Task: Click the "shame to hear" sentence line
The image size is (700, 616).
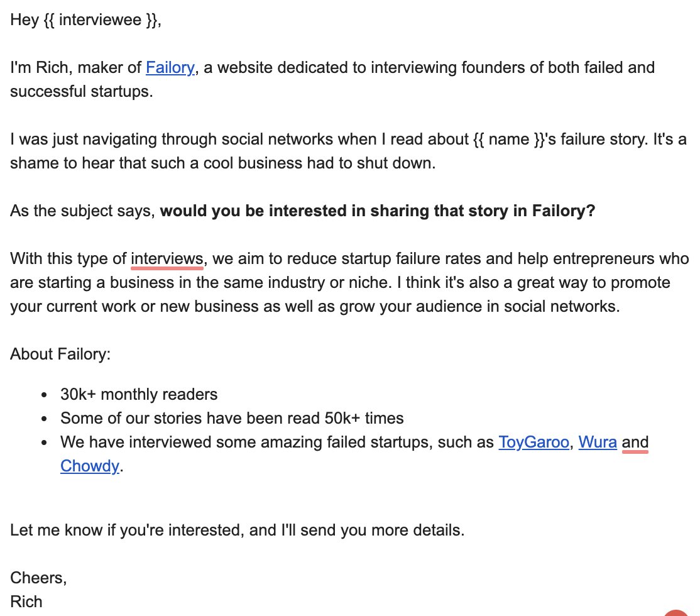Action: tap(223, 163)
